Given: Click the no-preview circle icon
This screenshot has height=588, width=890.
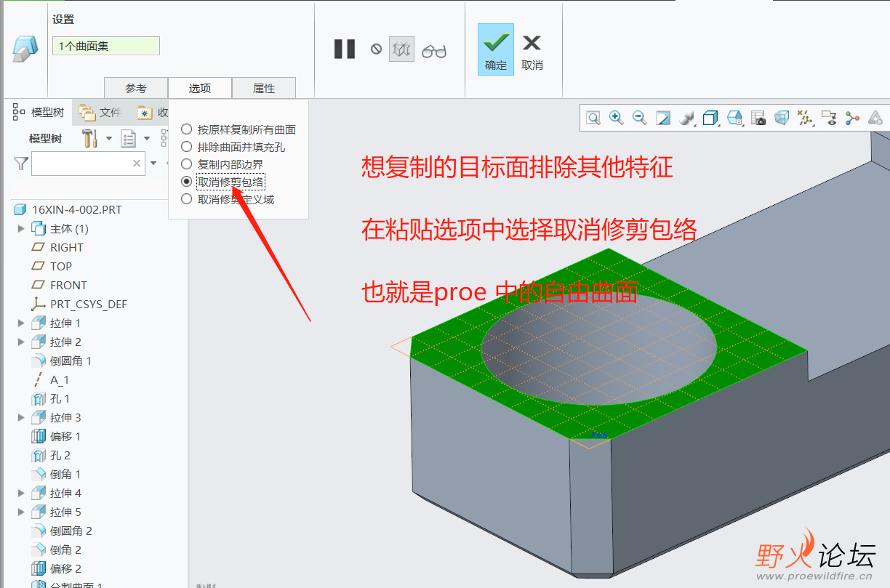Looking at the screenshot, I should click(x=376, y=49).
